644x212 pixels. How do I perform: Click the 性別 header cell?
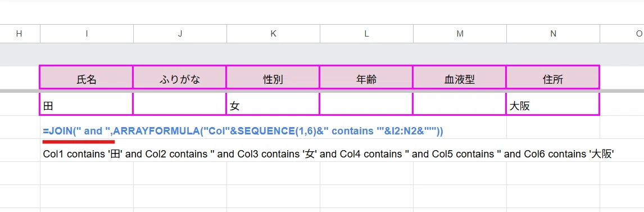tap(273, 77)
